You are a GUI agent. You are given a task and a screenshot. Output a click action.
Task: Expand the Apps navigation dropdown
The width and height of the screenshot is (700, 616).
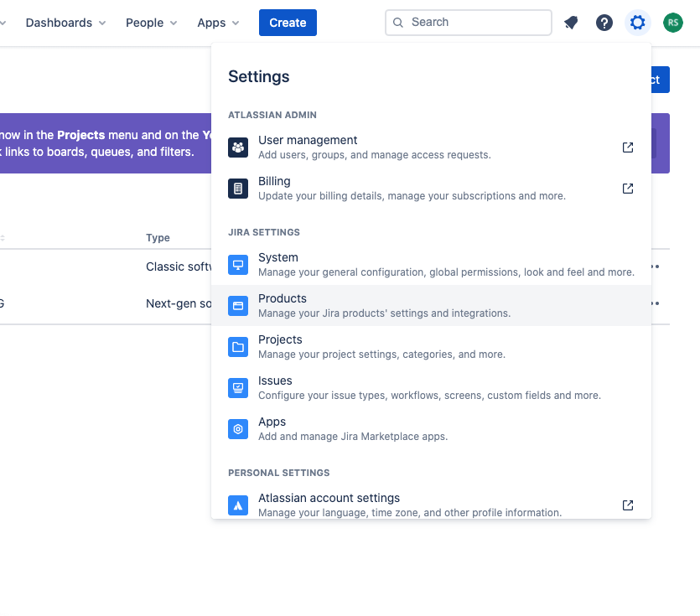218,23
